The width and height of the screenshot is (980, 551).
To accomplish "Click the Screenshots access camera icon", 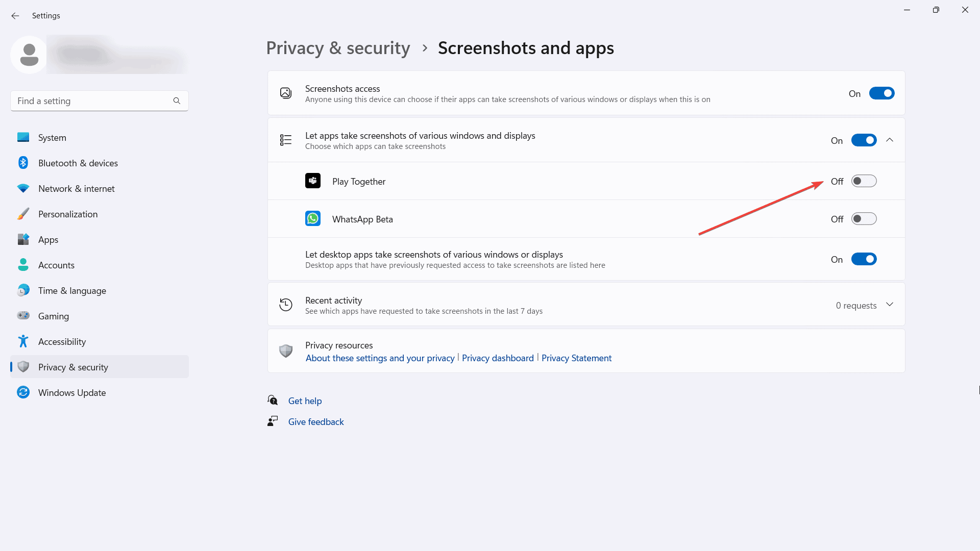I will pos(285,93).
